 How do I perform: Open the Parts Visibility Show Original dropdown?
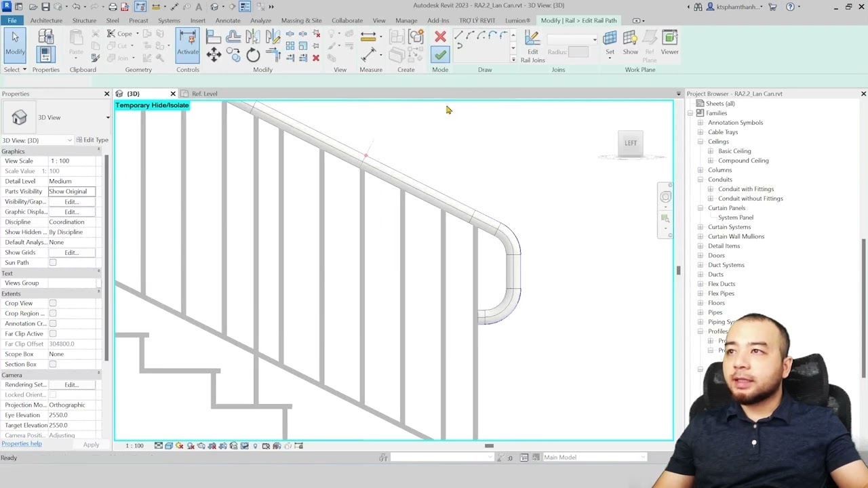[71, 191]
